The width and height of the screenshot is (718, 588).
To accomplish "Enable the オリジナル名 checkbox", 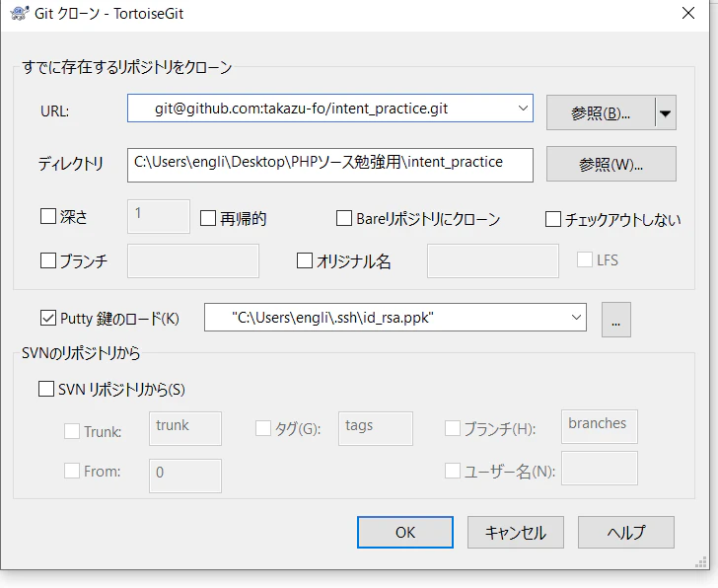I will (x=305, y=260).
